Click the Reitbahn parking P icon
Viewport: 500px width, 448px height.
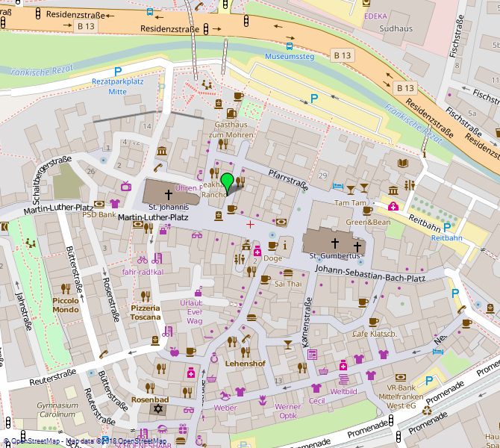[x=447, y=226]
